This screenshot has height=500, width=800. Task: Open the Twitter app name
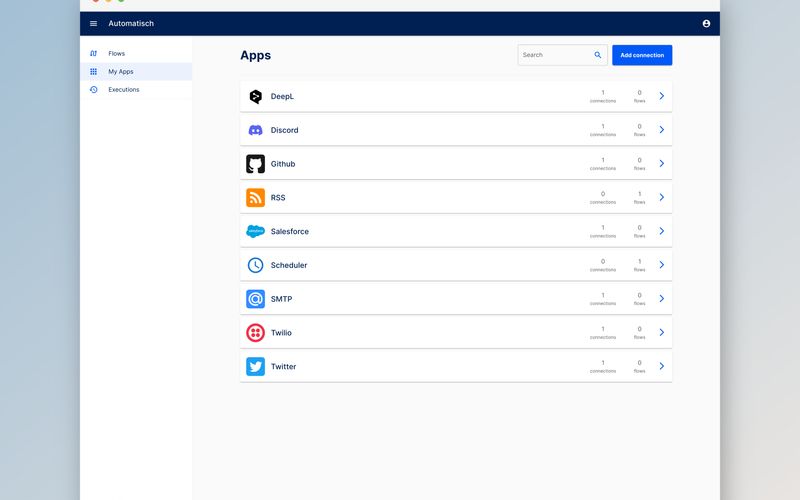(x=283, y=366)
